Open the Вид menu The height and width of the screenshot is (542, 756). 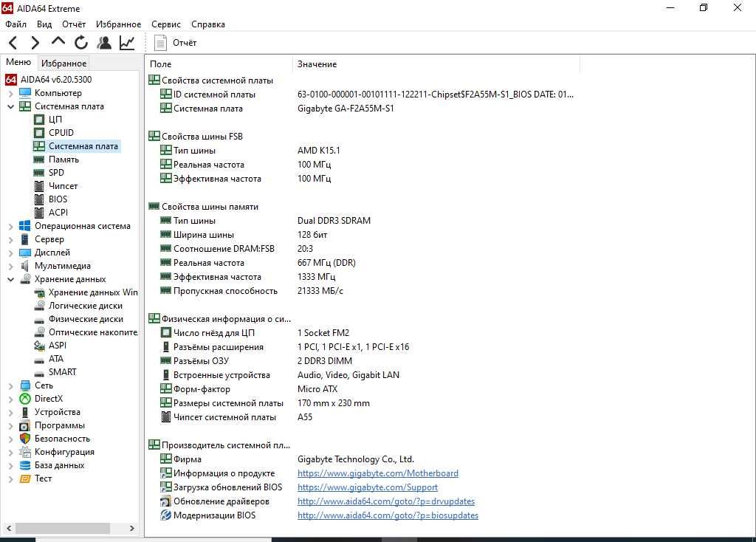point(44,24)
